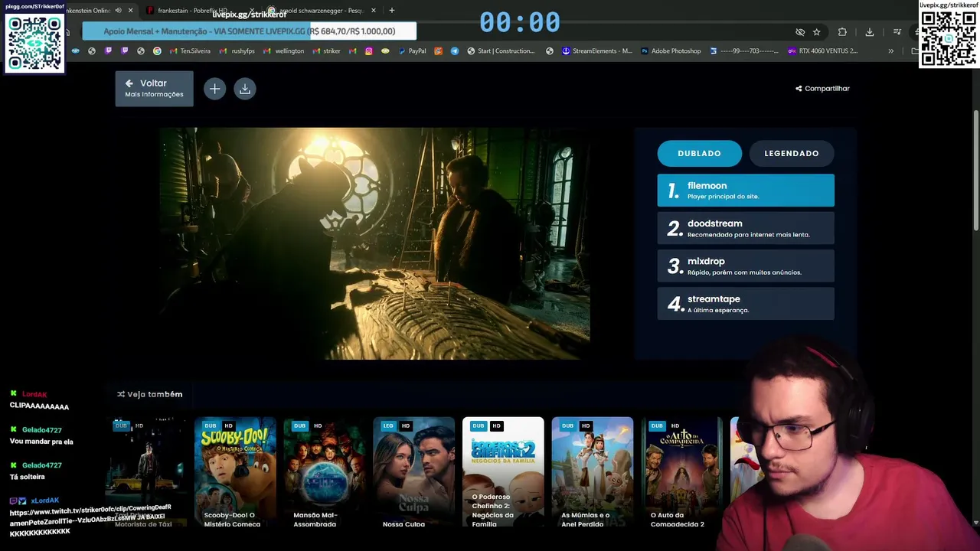Viewport: 980px width, 551px height.
Task: Open As Múmias e o Anel Perdido card
Action: (x=593, y=472)
